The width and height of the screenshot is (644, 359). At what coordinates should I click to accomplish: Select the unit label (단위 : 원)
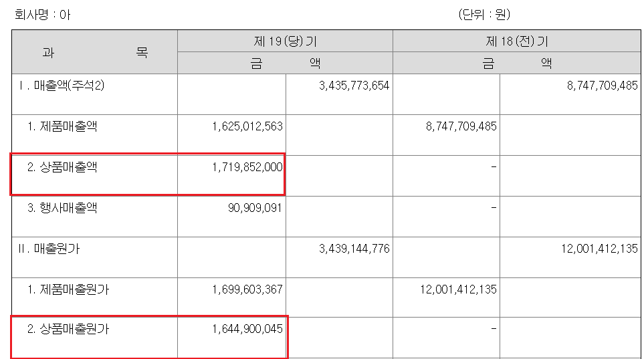tap(484, 15)
